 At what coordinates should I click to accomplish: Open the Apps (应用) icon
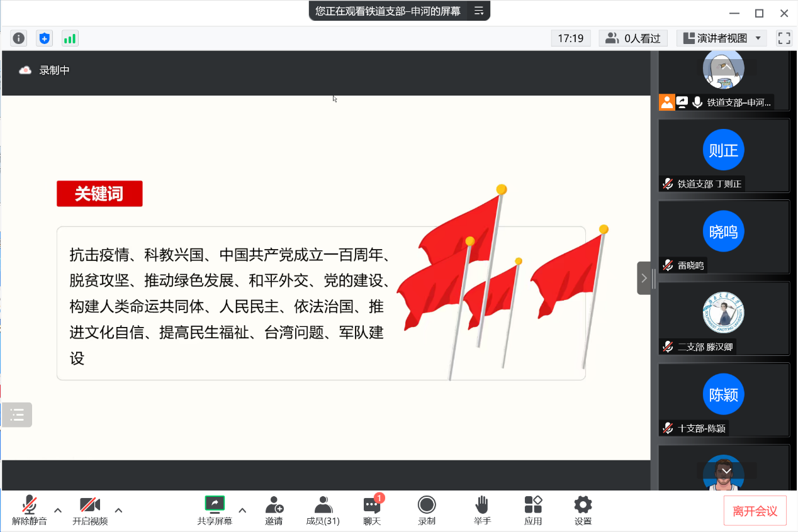click(x=533, y=510)
